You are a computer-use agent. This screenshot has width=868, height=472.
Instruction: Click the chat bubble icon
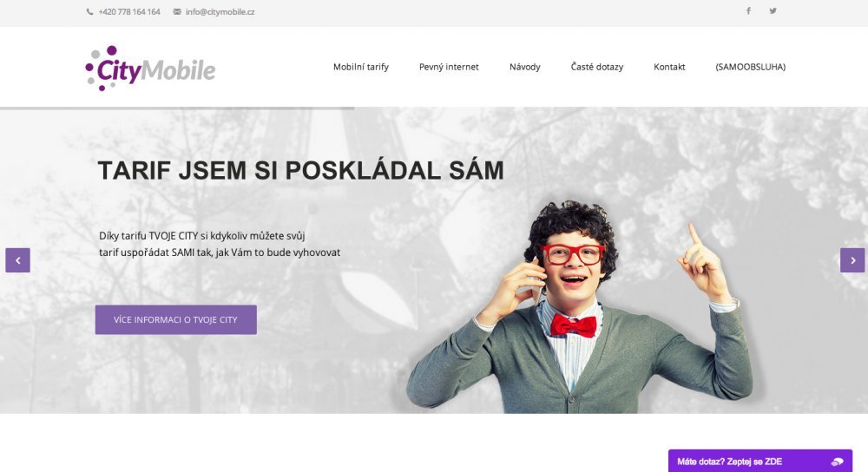click(837, 462)
